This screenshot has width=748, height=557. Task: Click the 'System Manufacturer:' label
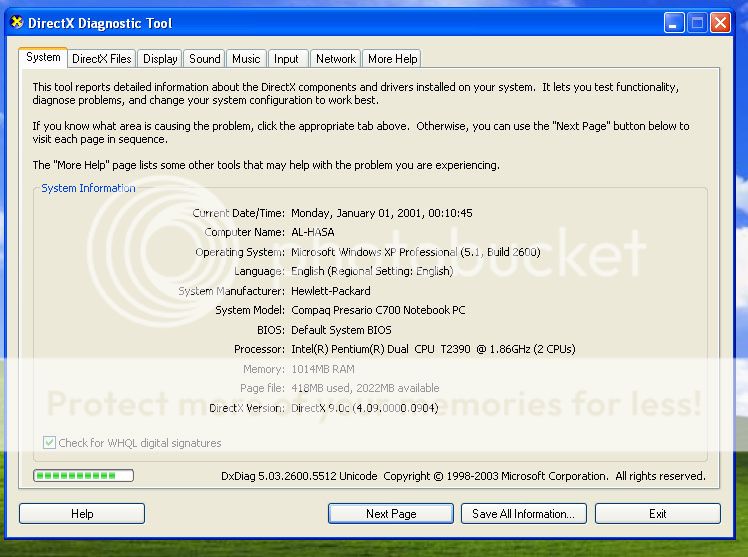(231, 291)
